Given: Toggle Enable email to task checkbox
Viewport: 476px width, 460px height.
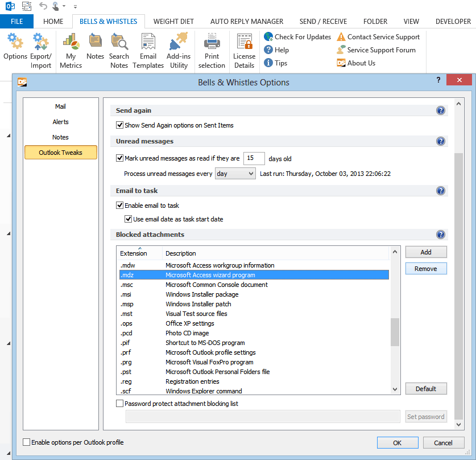Looking at the screenshot, I should coord(119,205).
